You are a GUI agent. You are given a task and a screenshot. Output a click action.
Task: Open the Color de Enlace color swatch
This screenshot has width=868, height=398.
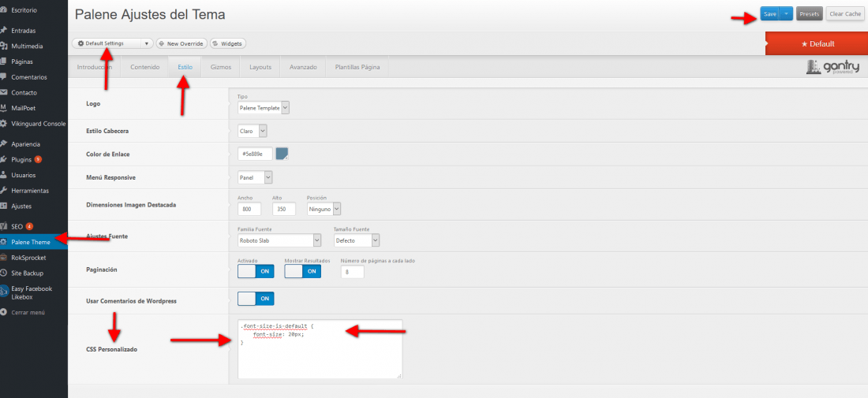coord(282,154)
